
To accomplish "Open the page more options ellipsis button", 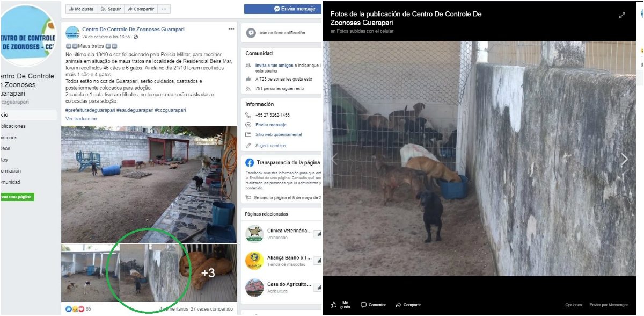I will (164, 9).
